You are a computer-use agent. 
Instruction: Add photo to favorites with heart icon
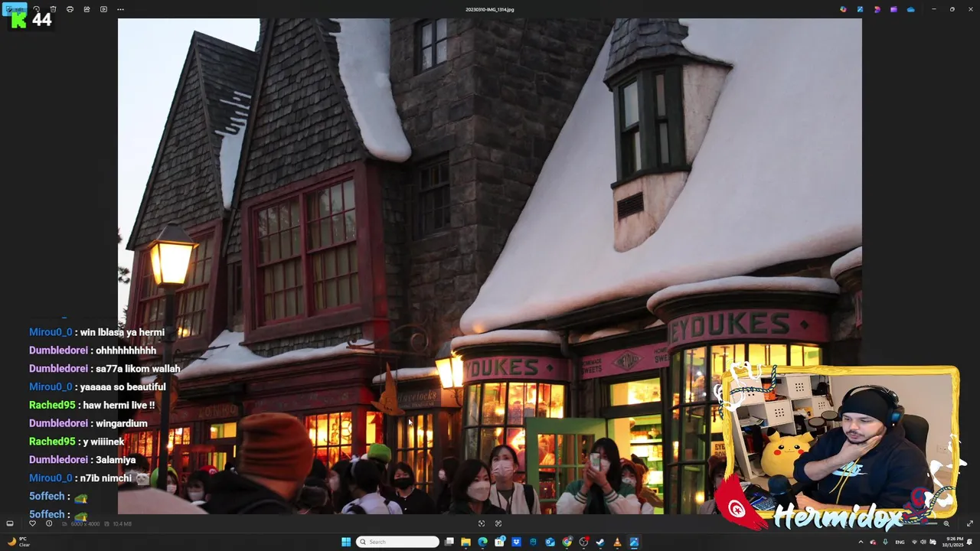(x=32, y=523)
